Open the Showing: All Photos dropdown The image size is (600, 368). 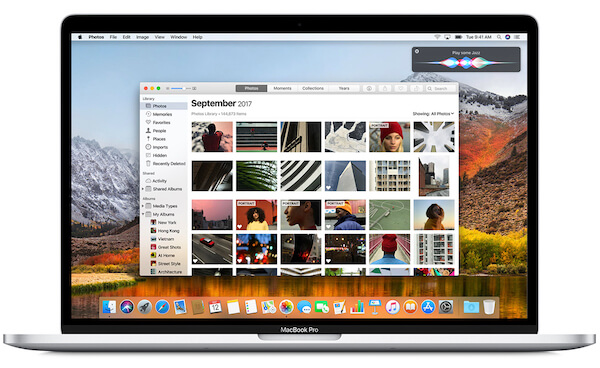[x=433, y=114]
